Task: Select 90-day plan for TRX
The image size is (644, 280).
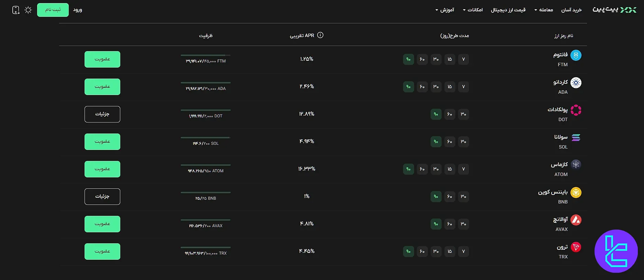Action: pyautogui.click(x=409, y=252)
